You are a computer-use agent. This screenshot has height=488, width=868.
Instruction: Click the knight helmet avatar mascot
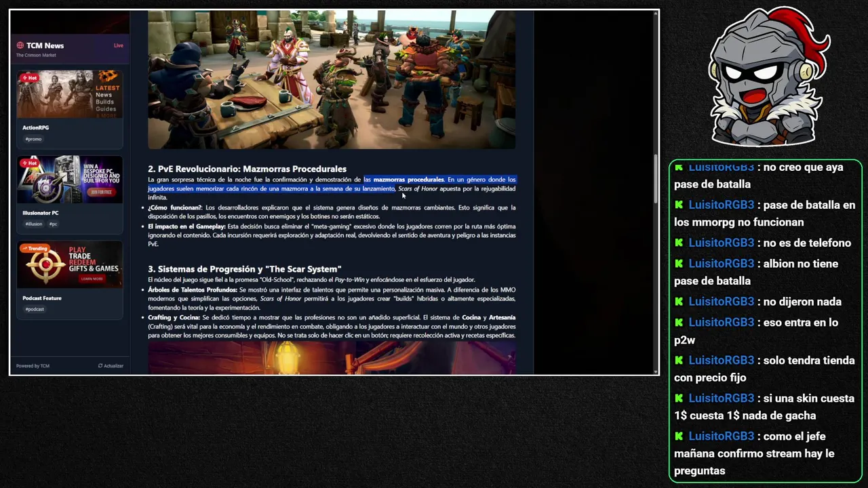click(x=768, y=77)
